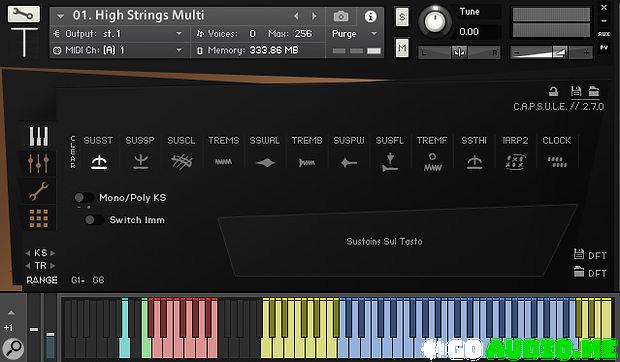This screenshot has height=362, width=620.
Task: Open the mixer faders page
Action: point(39,164)
